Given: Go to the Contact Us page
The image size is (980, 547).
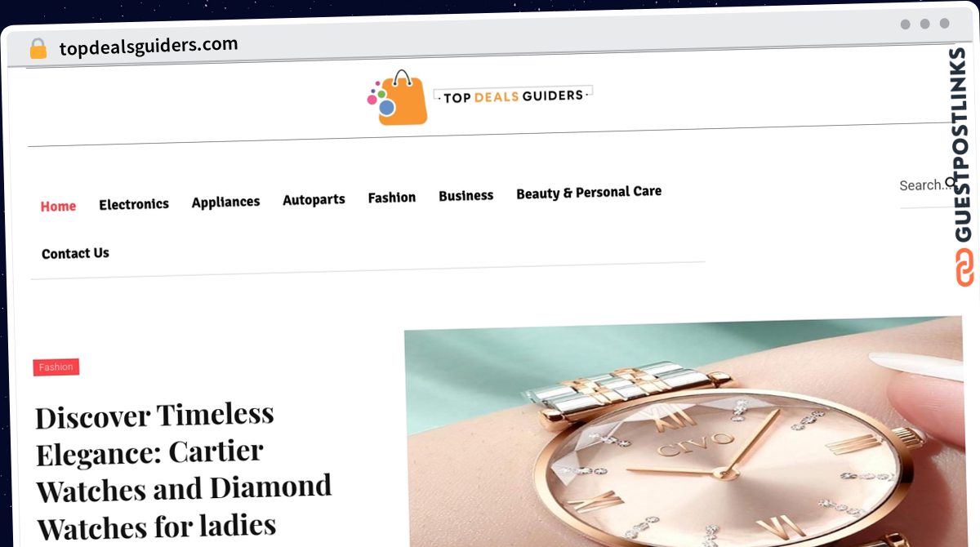Looking at the screenshot, I should point(75,253).
